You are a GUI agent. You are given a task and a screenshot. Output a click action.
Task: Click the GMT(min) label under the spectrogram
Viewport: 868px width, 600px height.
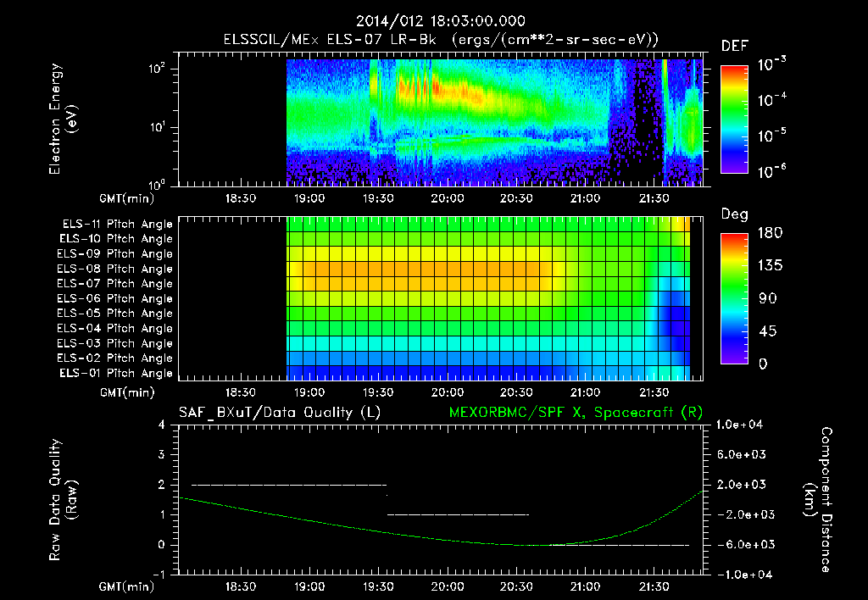point(127,198)
